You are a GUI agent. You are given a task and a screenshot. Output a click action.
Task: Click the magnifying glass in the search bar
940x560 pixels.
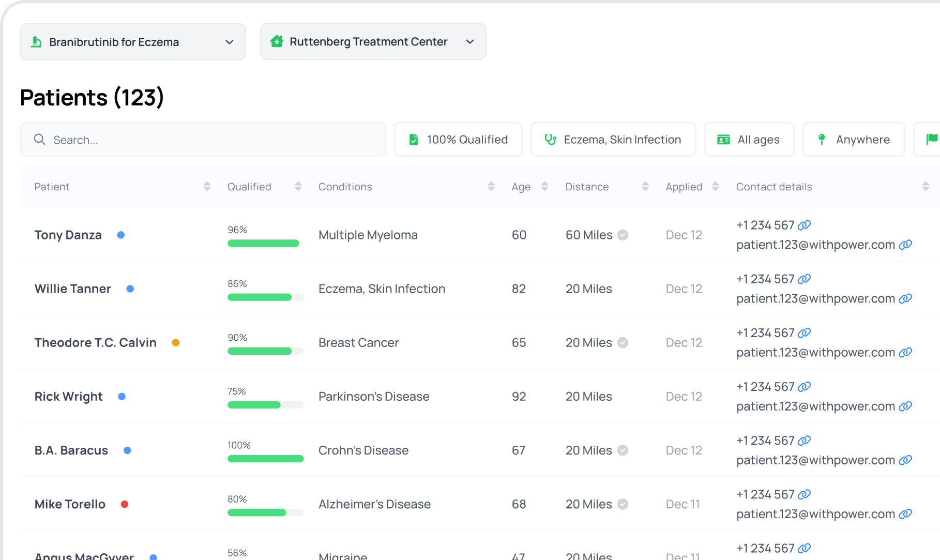point(40,139)
